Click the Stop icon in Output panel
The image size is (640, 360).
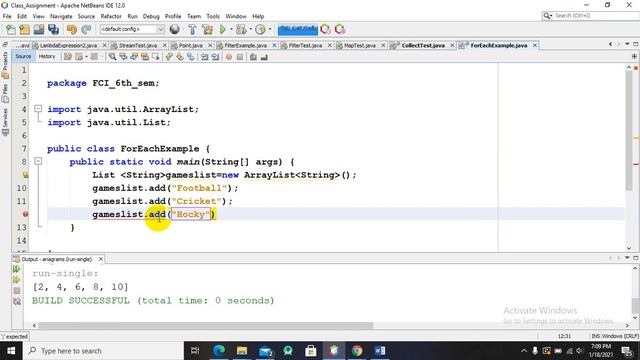17,291
